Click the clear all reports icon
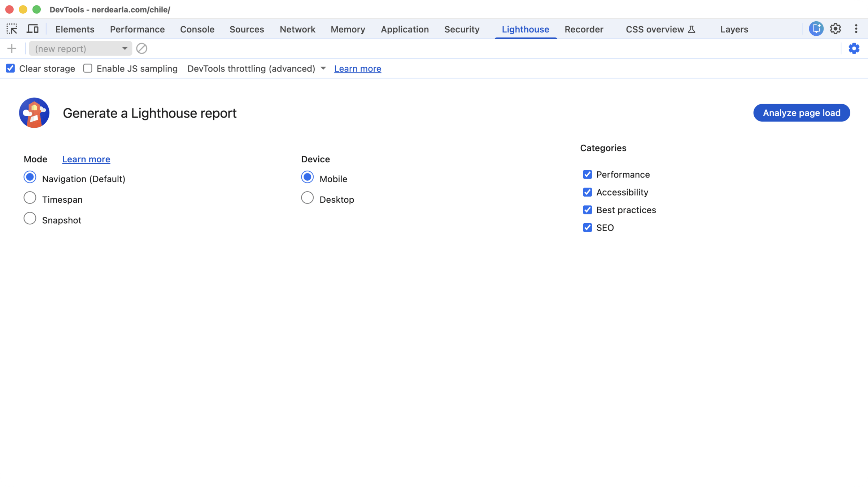 click(141, 48)
